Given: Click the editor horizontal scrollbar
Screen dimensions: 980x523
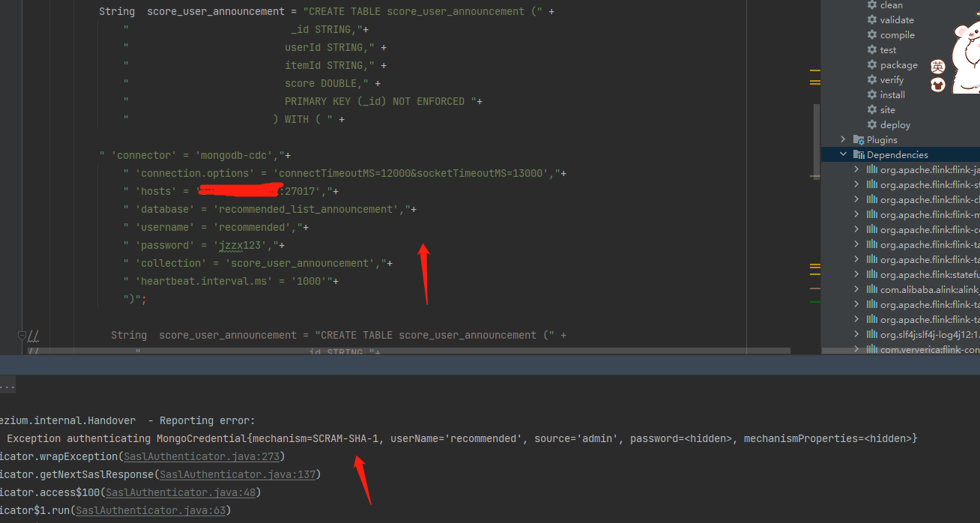Looking at the screenshot, I should [x=409, y=350].
